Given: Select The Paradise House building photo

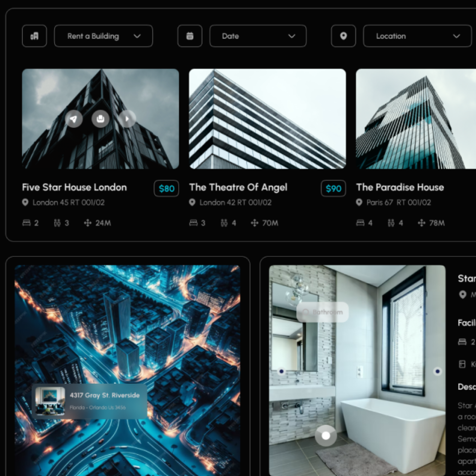Looking at the screenshot, I should 416,119.
